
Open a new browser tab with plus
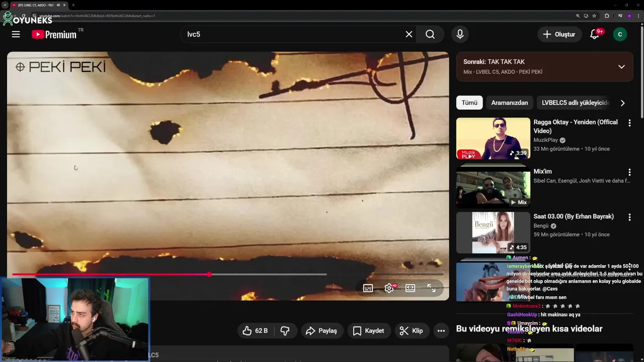tap(73, 5)
